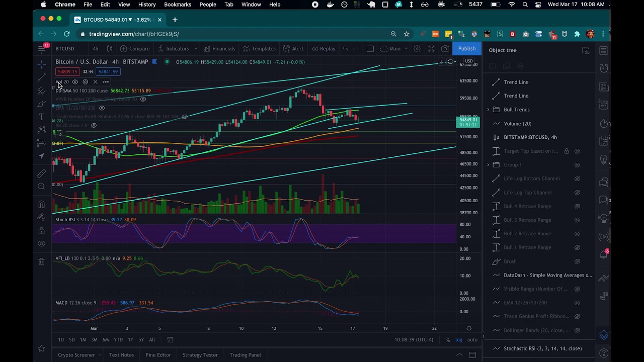Expand the Group 1 folder

pos(488,165)
